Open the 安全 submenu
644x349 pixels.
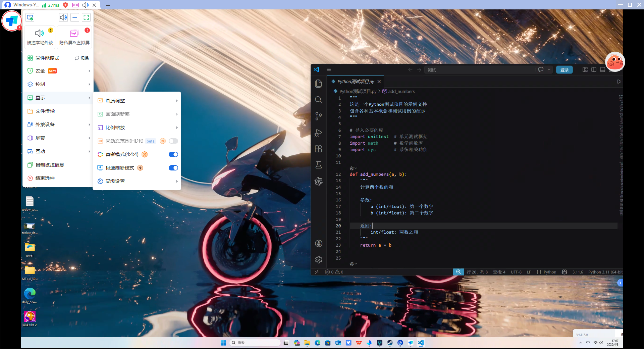(x=58, y=71)
